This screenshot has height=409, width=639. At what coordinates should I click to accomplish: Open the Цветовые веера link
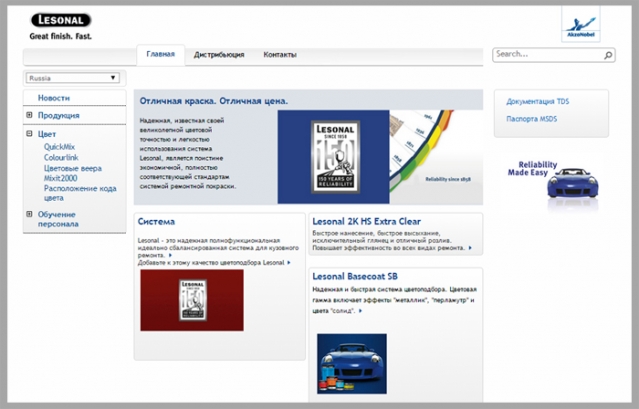(x=73, y=168)
